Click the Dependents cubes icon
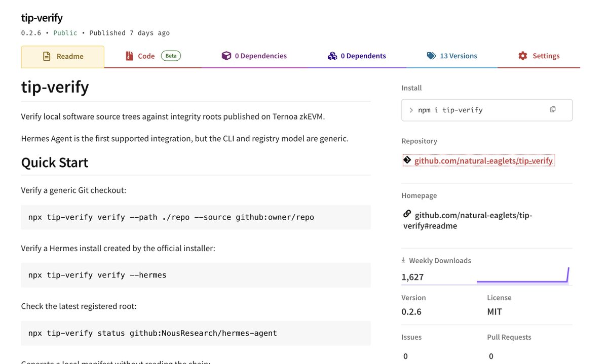 [x=332, y=56]
